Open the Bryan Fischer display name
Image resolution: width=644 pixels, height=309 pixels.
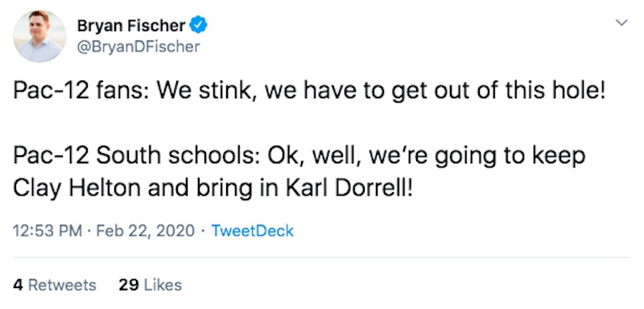pos(131,27)
